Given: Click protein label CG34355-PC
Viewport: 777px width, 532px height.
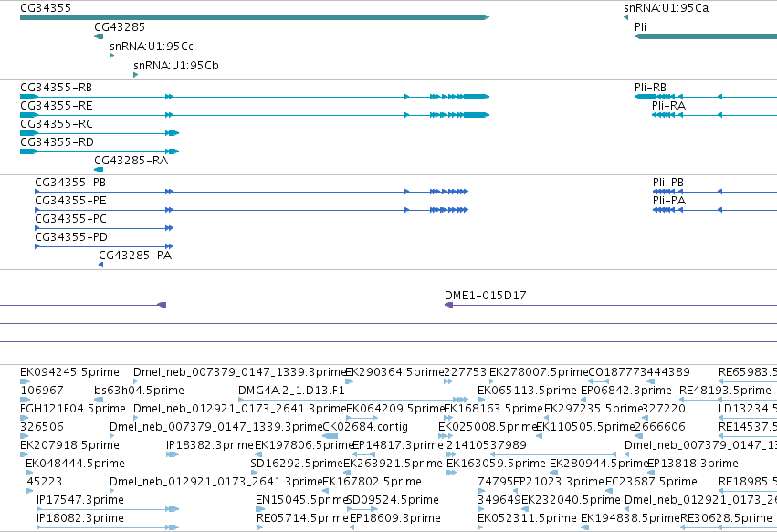Looking at the screenshot, I should [70, 219].
